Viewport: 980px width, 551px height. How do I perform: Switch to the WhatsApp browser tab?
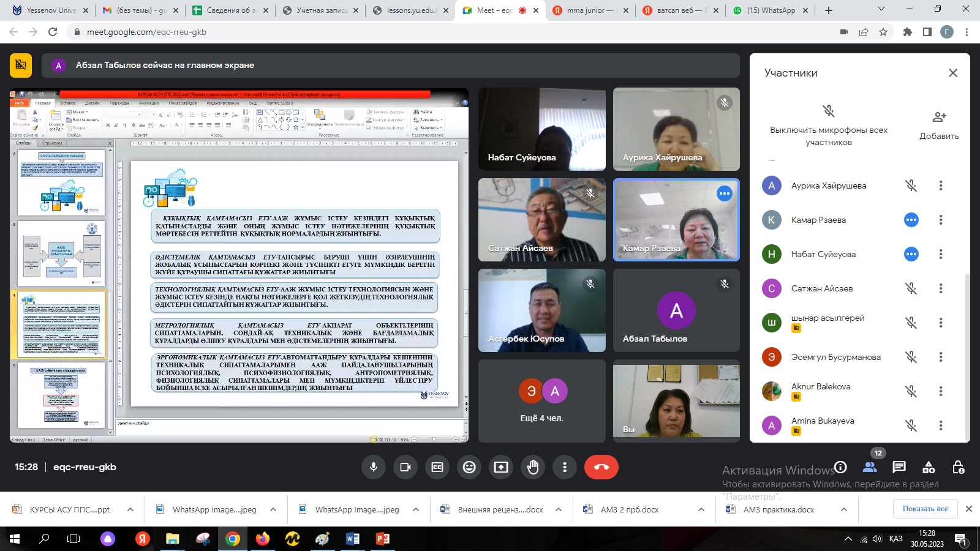coord(771,10)
